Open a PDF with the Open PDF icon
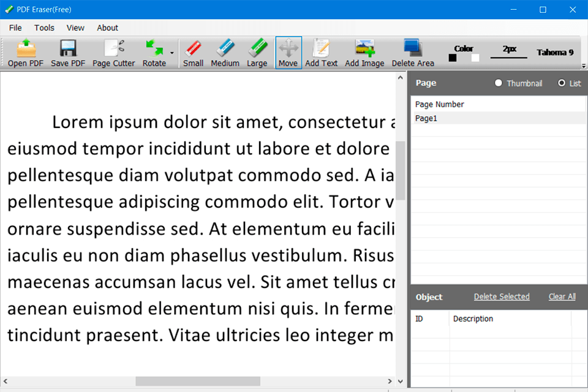Screen dimensions: 588x392 point(24,52)
